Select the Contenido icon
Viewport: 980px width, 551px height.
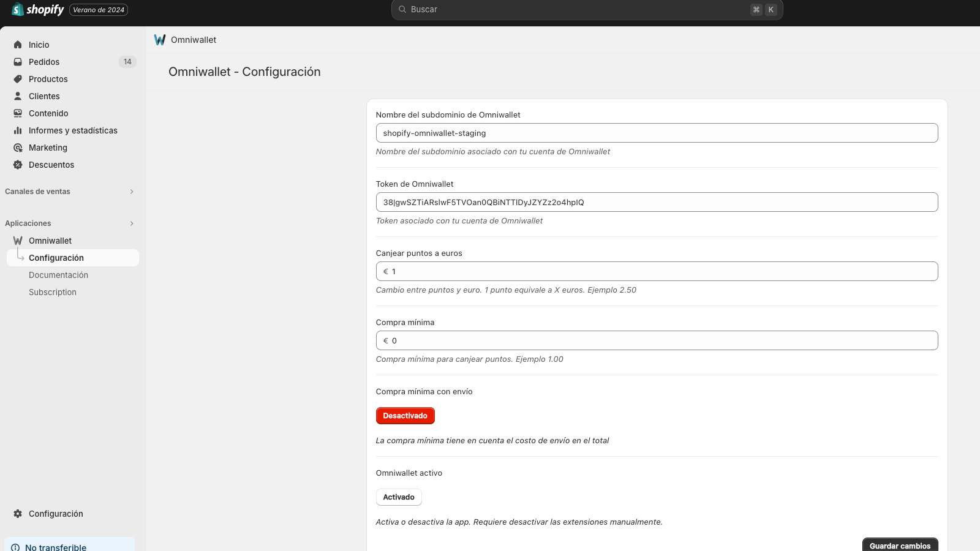18,113
